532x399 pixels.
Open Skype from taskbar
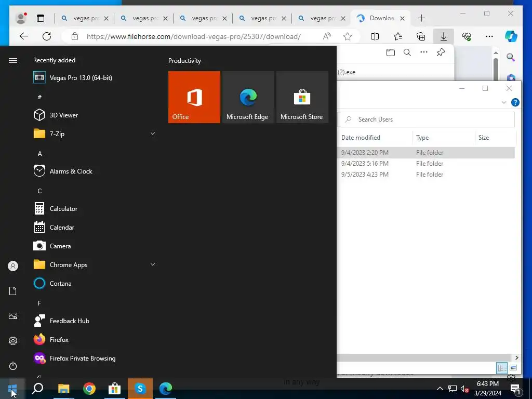(x=140, y=389)
